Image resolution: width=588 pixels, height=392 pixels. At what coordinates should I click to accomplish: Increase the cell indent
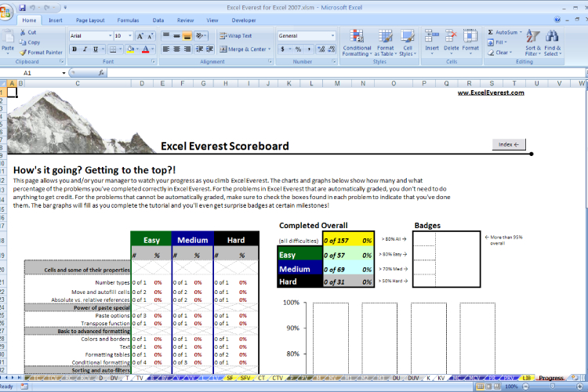click(x=209, y=49)
